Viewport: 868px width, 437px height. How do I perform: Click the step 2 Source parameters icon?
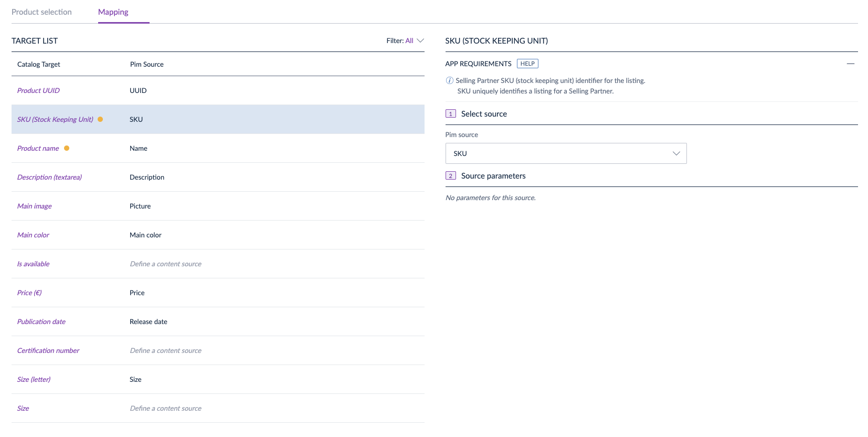450,175
